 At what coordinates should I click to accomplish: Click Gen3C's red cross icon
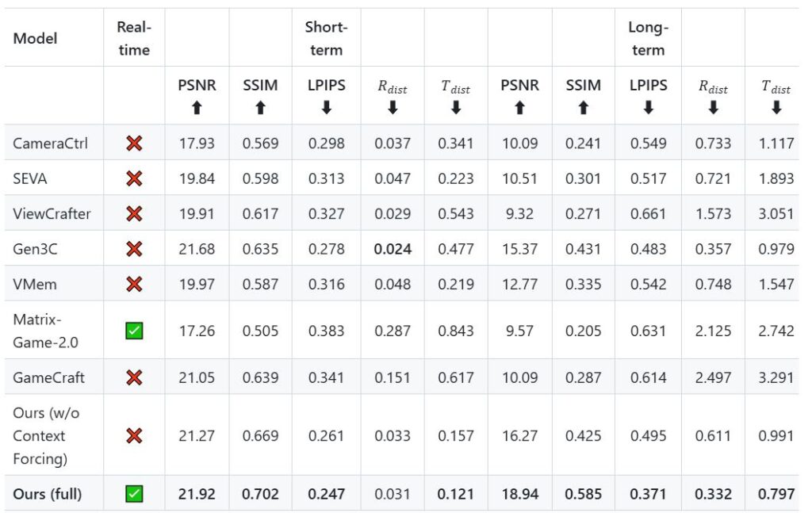(134, 249)
